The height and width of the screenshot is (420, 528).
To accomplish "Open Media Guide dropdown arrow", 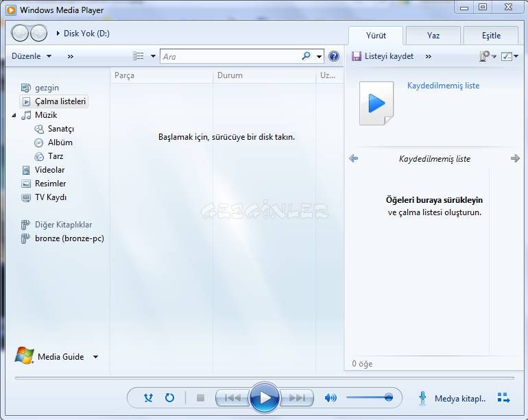I will pos(95,357).
